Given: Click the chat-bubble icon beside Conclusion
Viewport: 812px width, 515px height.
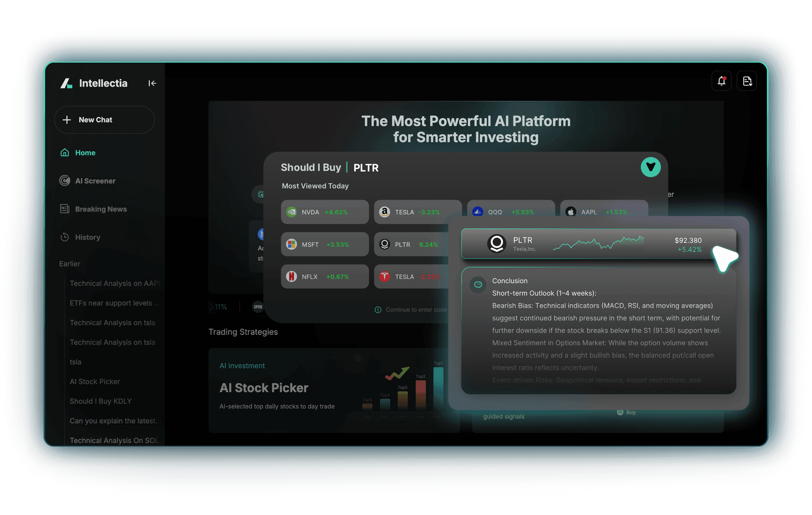Looking at the screenshot, I should click(478, 284).
